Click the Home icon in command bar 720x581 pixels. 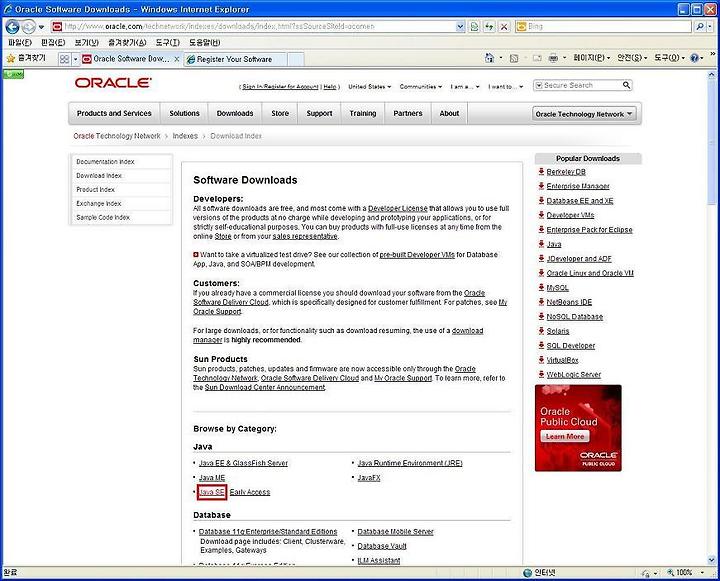[x=489, y=58]
